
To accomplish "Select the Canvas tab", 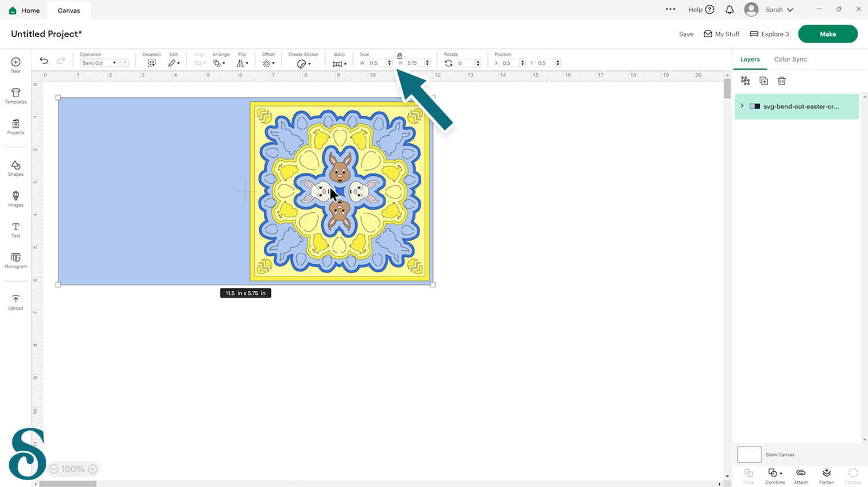I will [x=69, y=10].
